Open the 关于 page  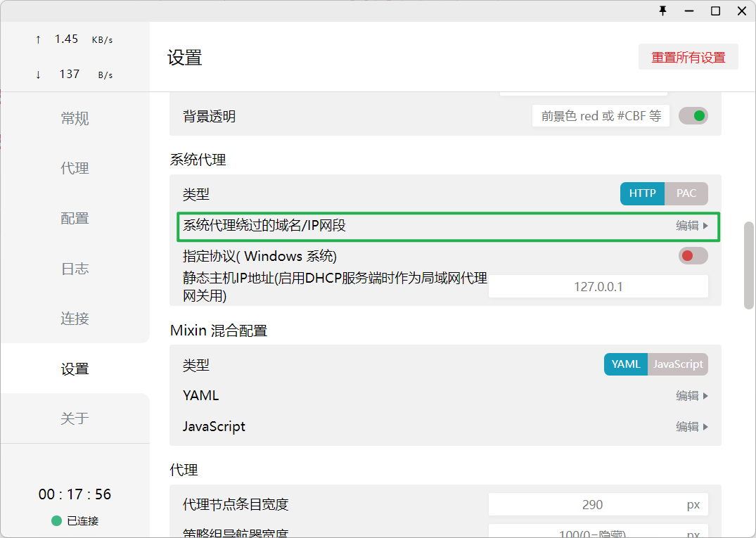[x=75, y=418]
